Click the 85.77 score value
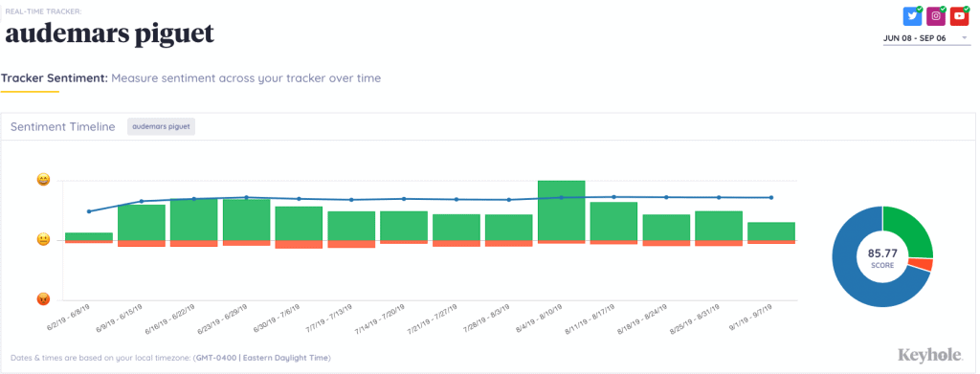Viewport: 980px width, 374px height. (x=881, y=253)
